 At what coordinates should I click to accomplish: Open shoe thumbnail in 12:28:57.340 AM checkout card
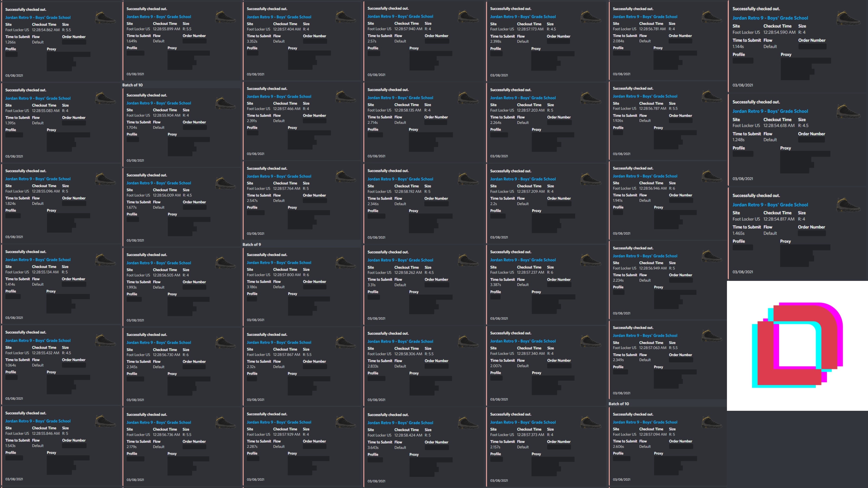tap(591, 341)
